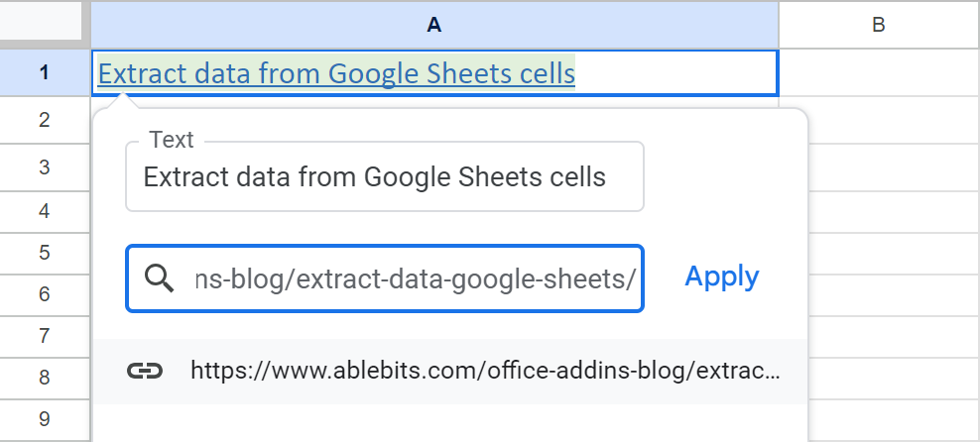Viewport: 980px width, 442px height.
Task: Select column B header
Action: click(878, 25)
